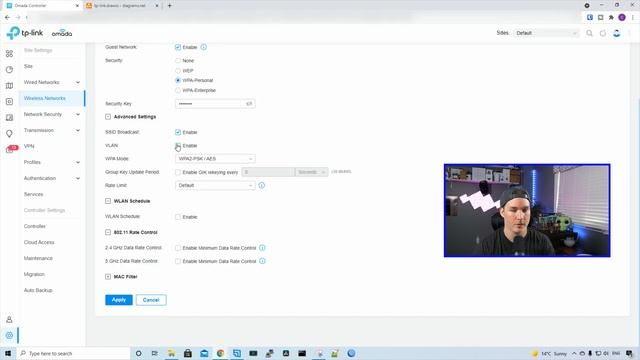The image size is (640, 360).
Task: Click the search magnifier icon in header
Action: coord(589,33)
